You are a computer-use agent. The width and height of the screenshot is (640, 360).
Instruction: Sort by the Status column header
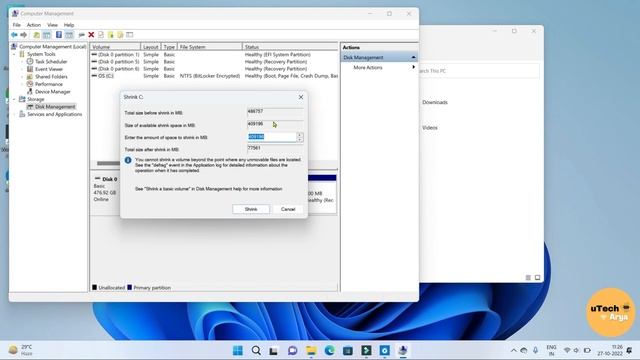coord(290,47)
